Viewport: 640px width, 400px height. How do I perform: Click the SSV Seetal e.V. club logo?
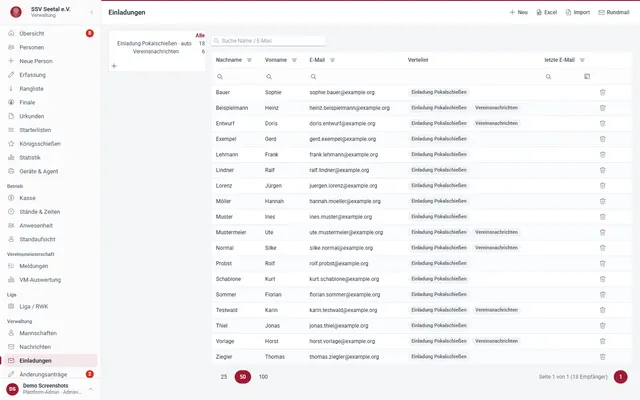(16, 12)
